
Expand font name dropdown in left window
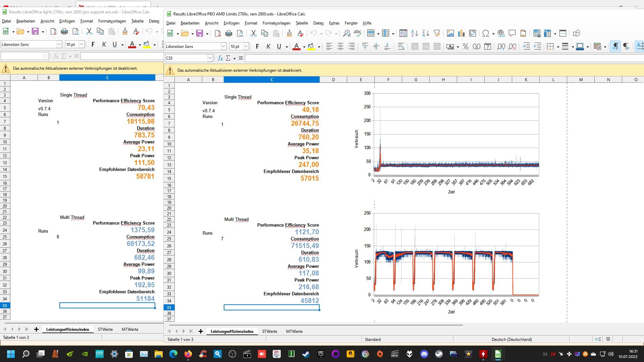click(x=59, y=44)
